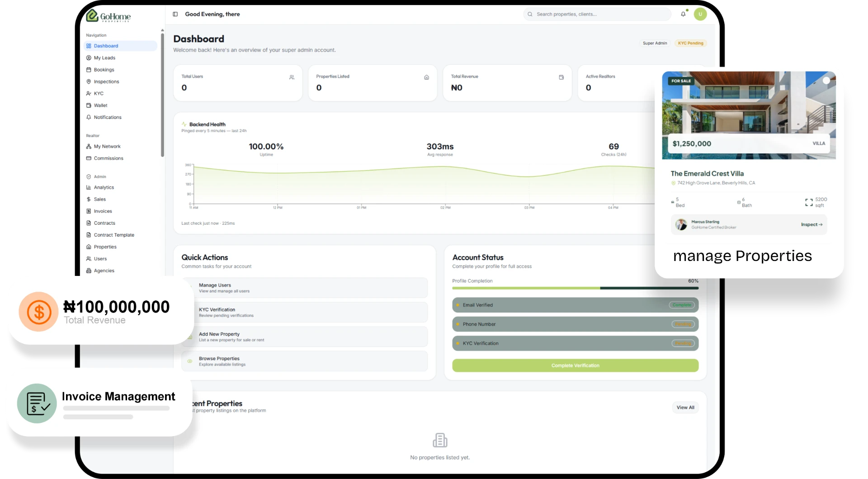This screenshot has height=479, width=868.
Task: Click the Wallet icon
Action: tap(89, 105)
